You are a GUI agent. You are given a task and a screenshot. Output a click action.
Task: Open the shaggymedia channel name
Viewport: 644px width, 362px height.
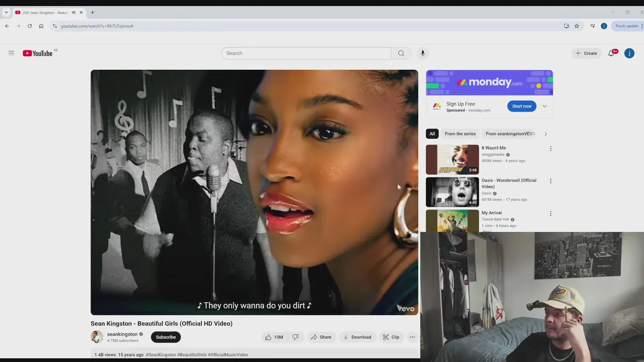[x=493, y=155]
